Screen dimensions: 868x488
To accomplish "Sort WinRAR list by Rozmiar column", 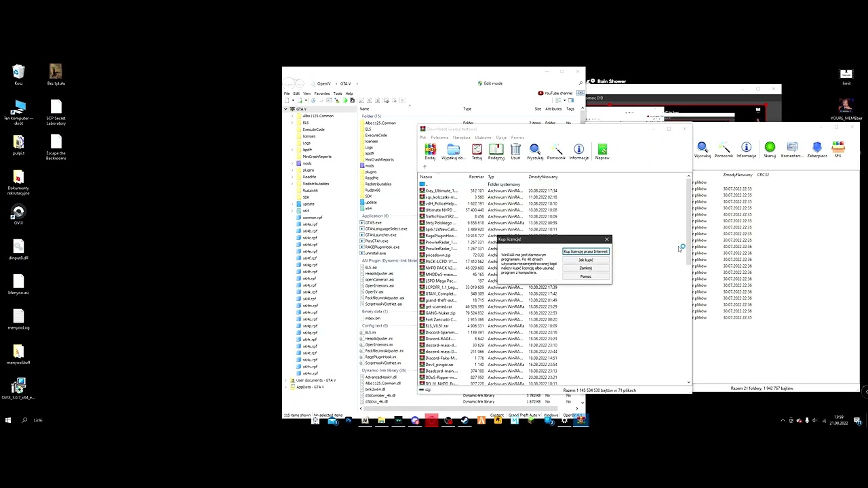I will (476, 177).
